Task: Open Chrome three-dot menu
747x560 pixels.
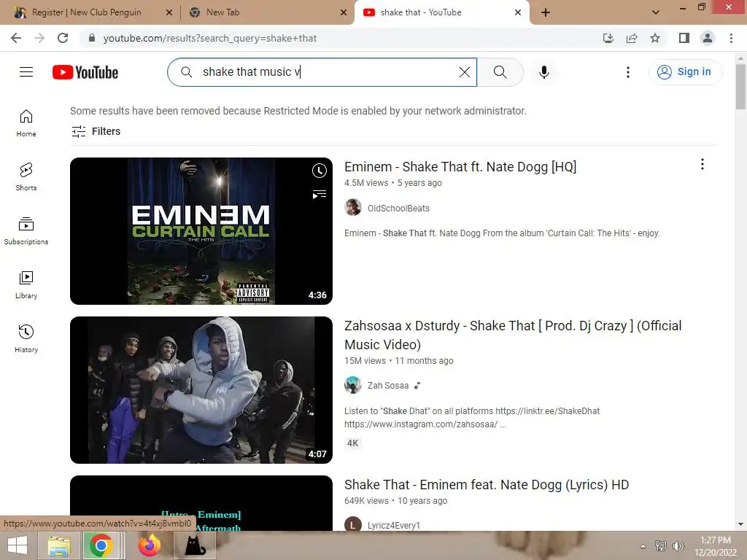Action: pyautogui.click(x=731, y=38)
